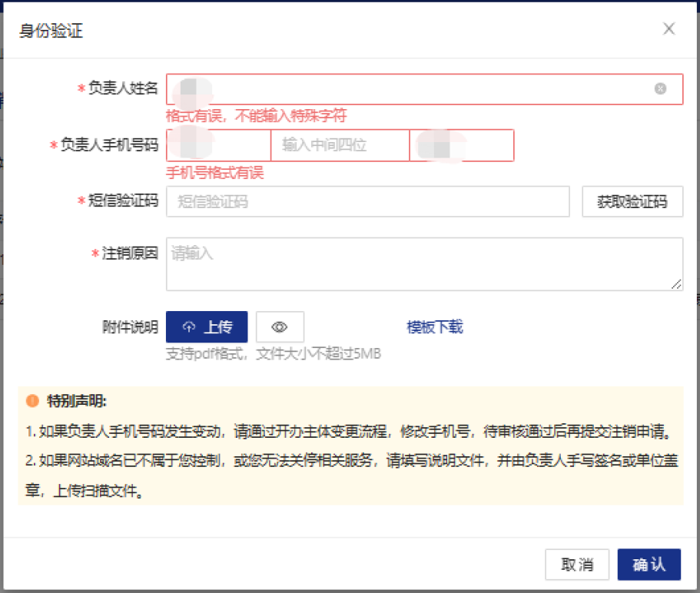This screenshot has height=593, width=700.
Task: Click the 手机号格式有误 error message
Action: tap(214, 173)
